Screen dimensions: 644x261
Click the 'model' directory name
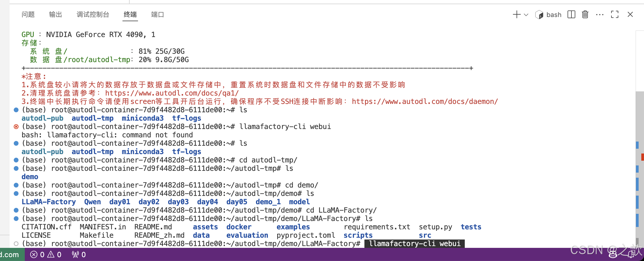(x=300, y=202)
